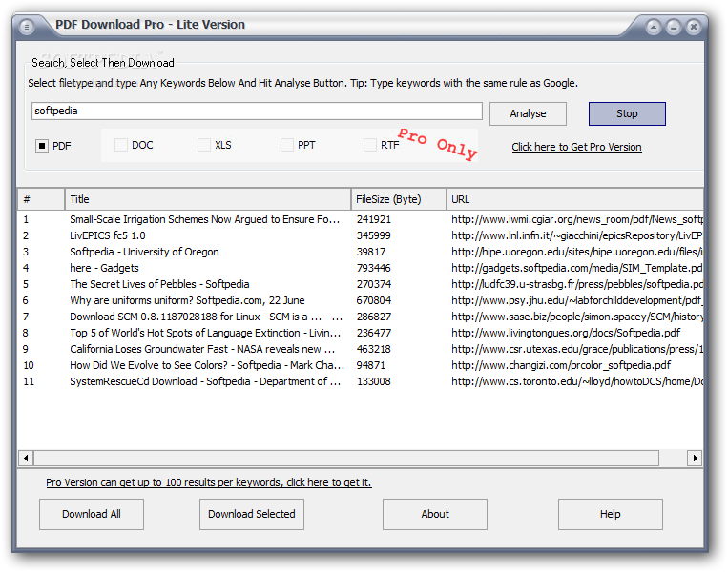Click the Help button
The width and height of the screenshot is (728, 572).
click(x=610, y=514)
